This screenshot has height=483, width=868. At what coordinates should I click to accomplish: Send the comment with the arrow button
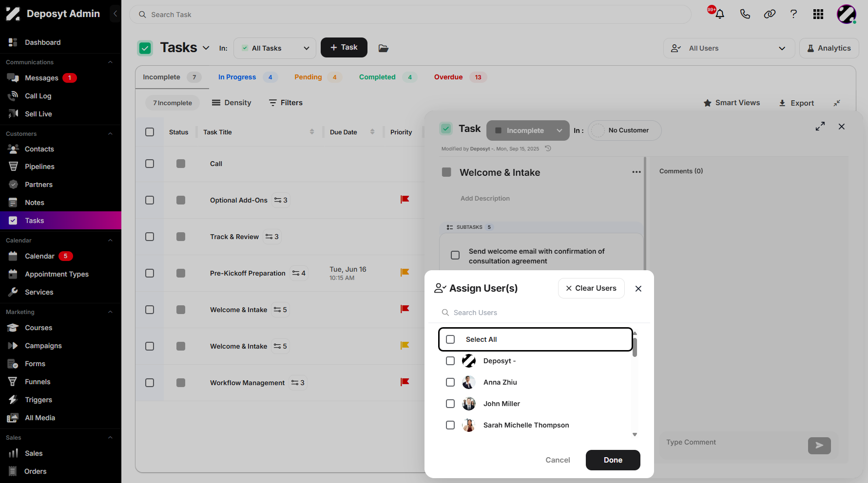point(819,446)
